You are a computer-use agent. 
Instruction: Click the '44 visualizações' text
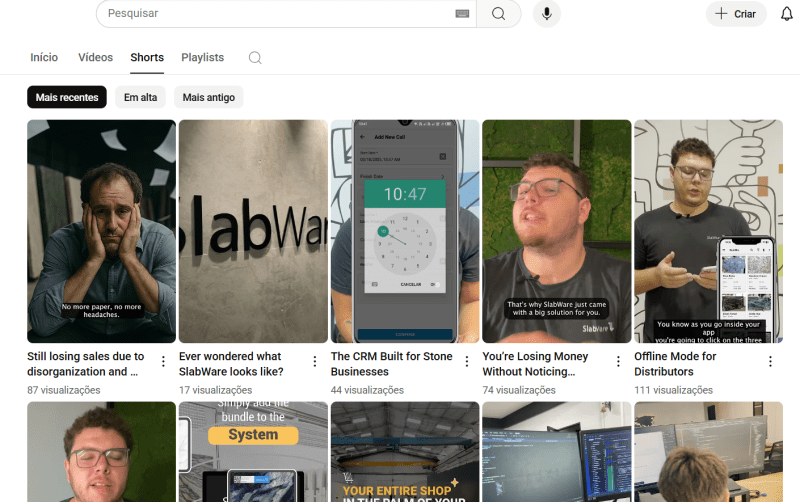pyautogui.click(x=367, y=390)
